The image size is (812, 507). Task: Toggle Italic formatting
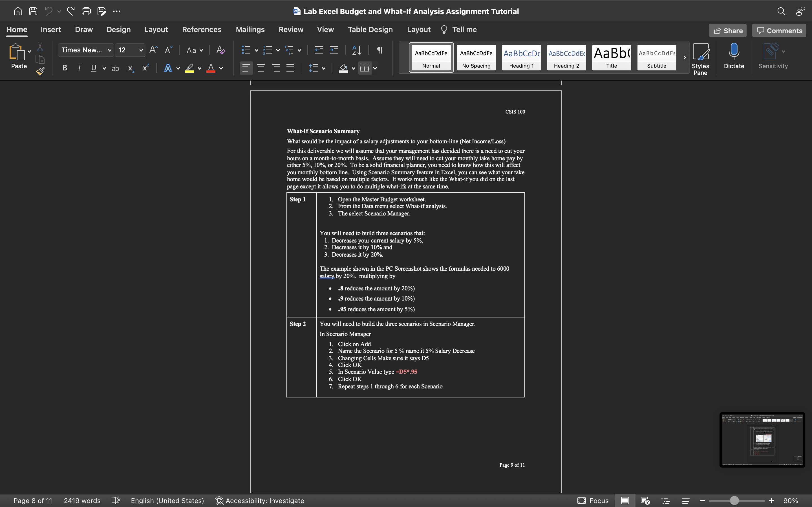pyautogui.click(x=79, y=68)
